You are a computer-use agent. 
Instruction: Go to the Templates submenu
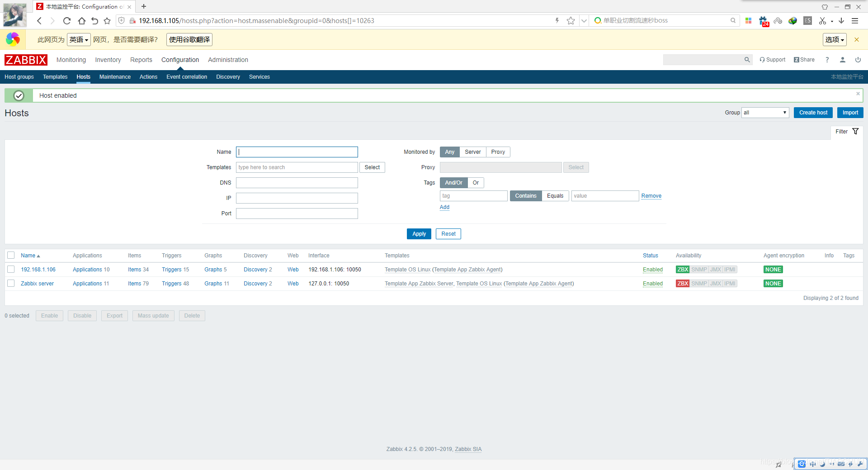coord(55,77)
